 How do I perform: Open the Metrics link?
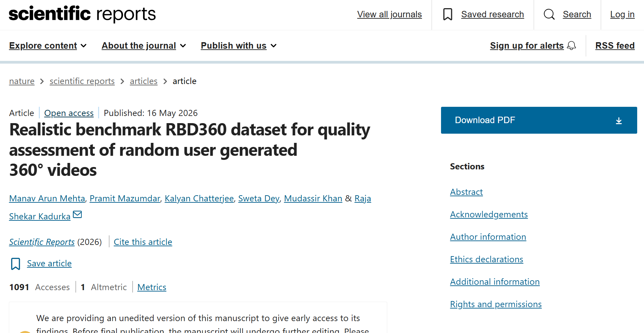tap(152, 287)
